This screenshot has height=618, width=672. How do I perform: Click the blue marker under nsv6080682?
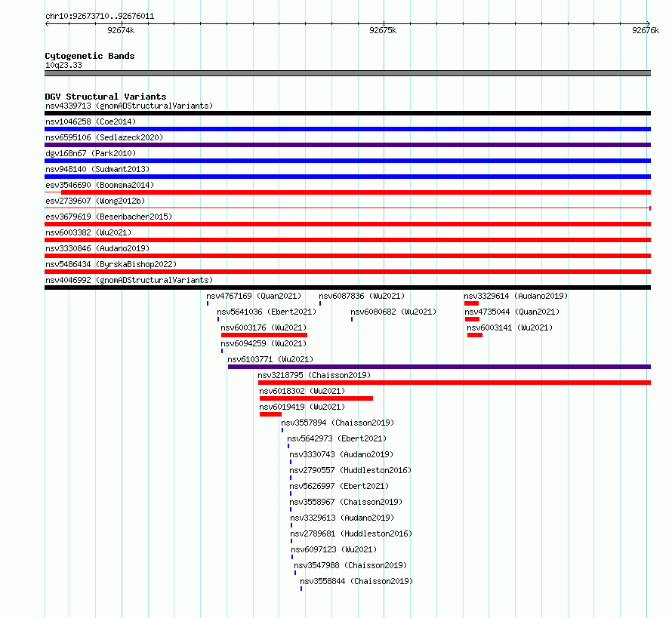(x=352, y=319)
